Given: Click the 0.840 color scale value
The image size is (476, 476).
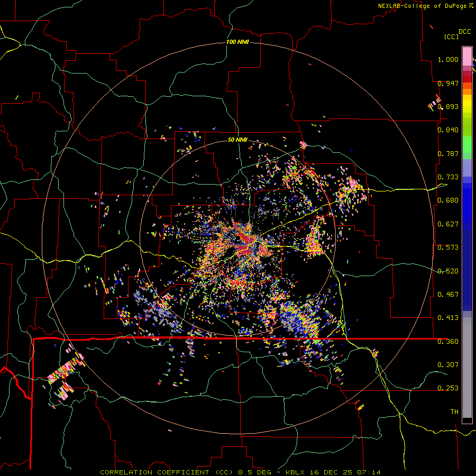Looking at the screenshot, I should click(x=448, y=130).
